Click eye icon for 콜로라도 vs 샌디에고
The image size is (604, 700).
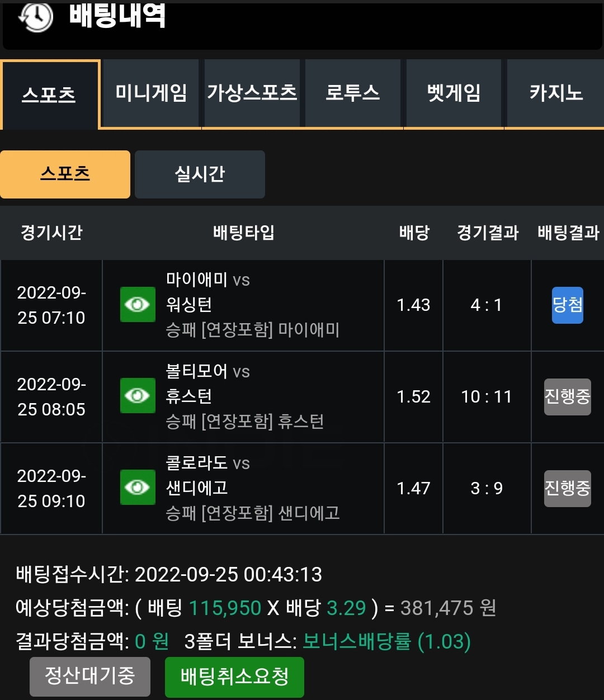click(138, 488)
